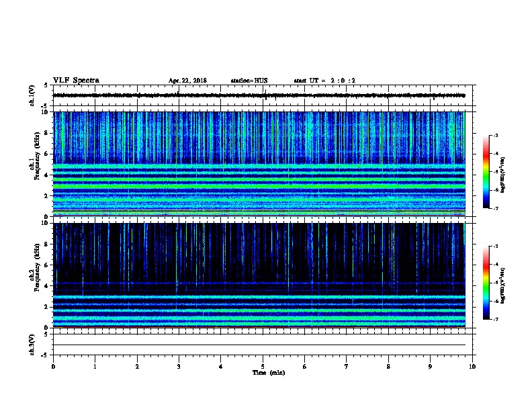Click the "-3" label on ch.1 color bar
The height and width of the screenshot is (411, 532).
[495, 135]
